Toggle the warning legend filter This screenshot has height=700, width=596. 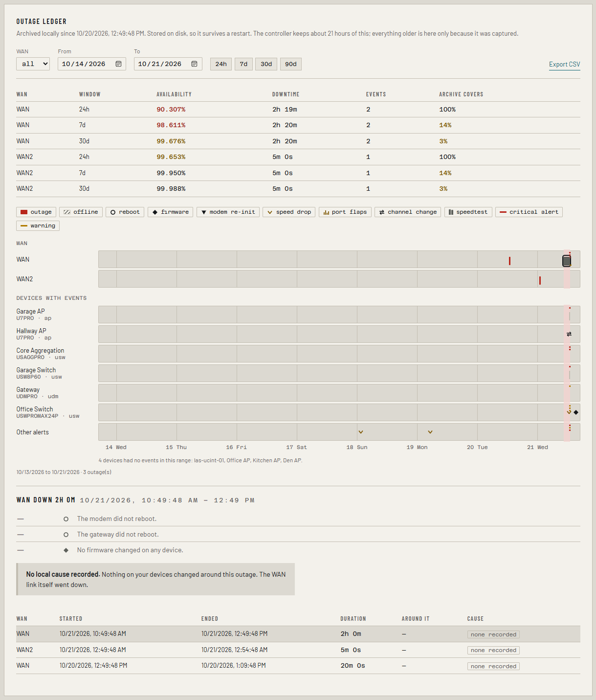click(x=38, y=226)
